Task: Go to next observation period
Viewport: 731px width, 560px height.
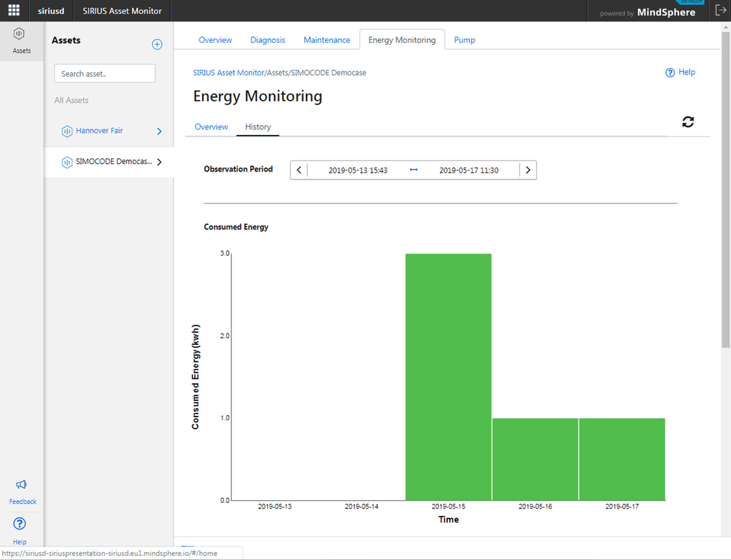Action: point(528,170)
